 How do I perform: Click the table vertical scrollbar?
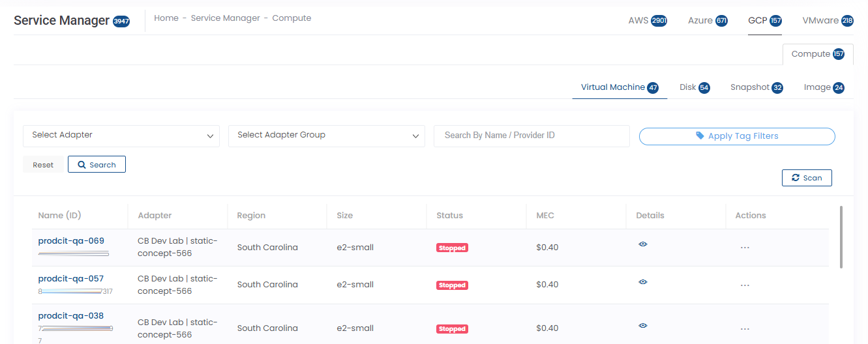[x=841, y=236]
